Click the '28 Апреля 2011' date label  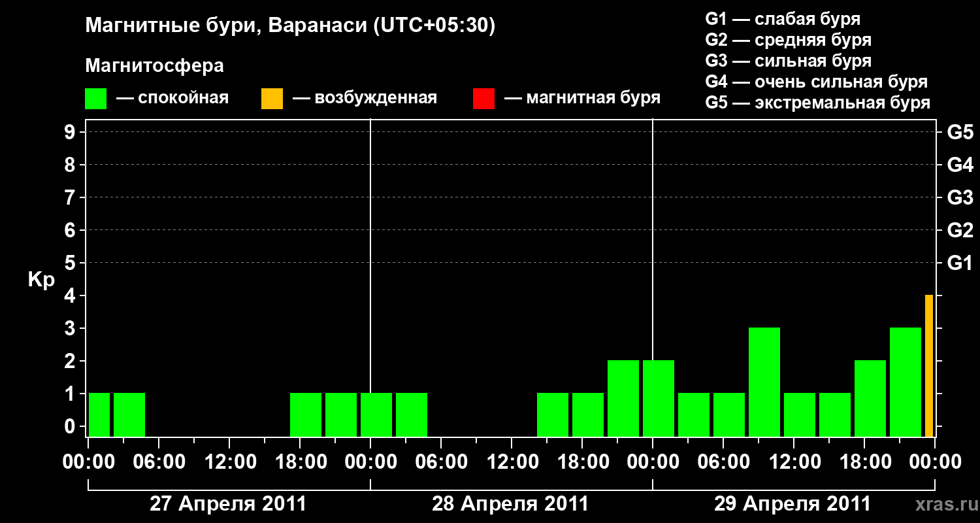(510, 504)
